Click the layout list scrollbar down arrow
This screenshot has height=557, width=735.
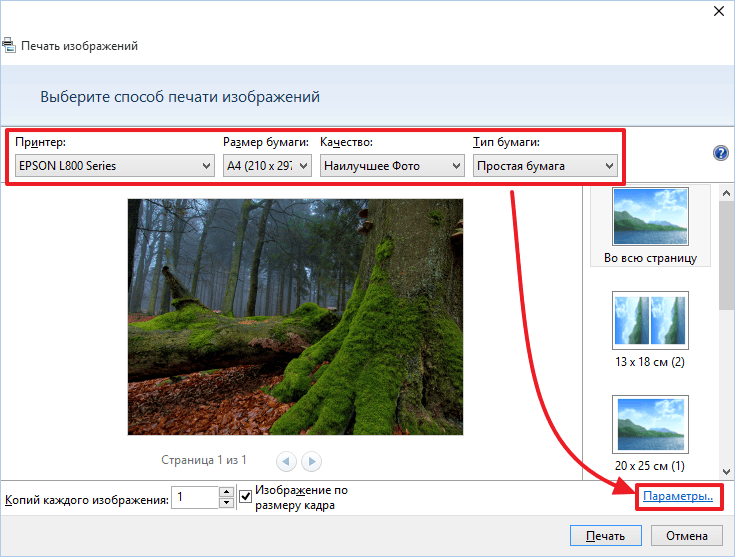coord(726,472)
